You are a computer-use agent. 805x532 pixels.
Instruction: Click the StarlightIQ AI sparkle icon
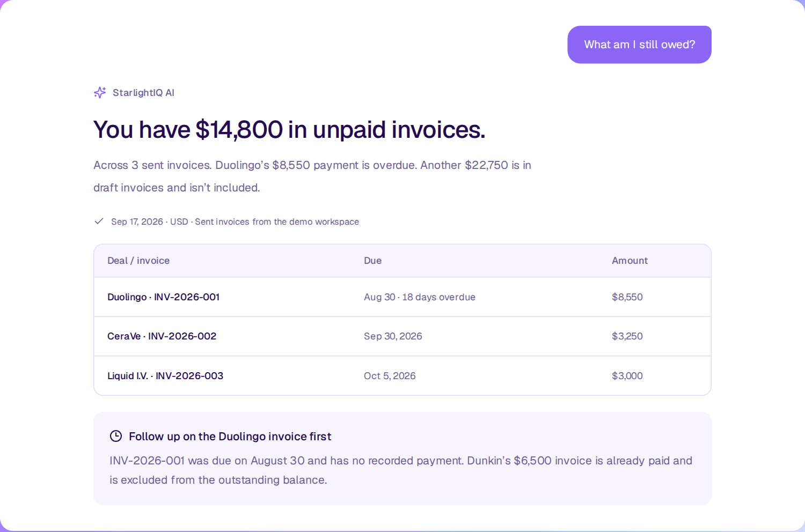pos(100,93)
